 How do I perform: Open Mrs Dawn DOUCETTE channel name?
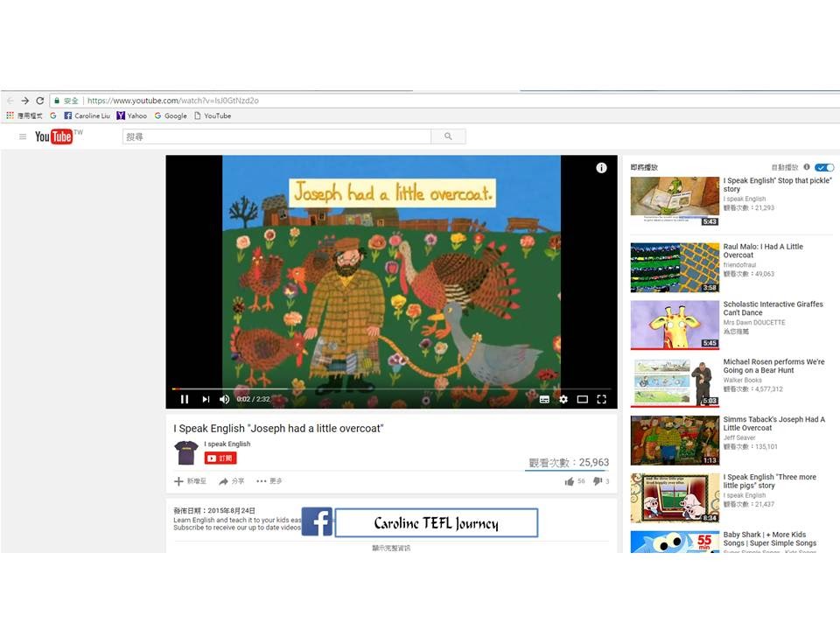pos(754,323)
